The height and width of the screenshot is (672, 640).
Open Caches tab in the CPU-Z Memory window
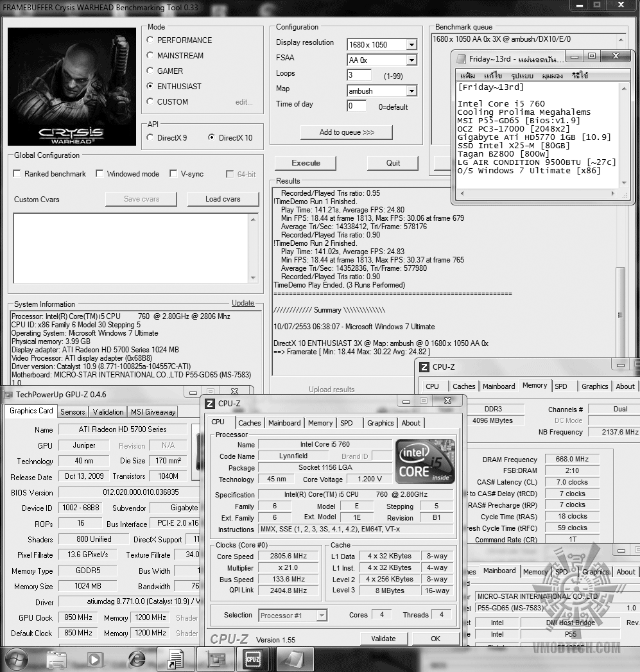tap(464, 386)
